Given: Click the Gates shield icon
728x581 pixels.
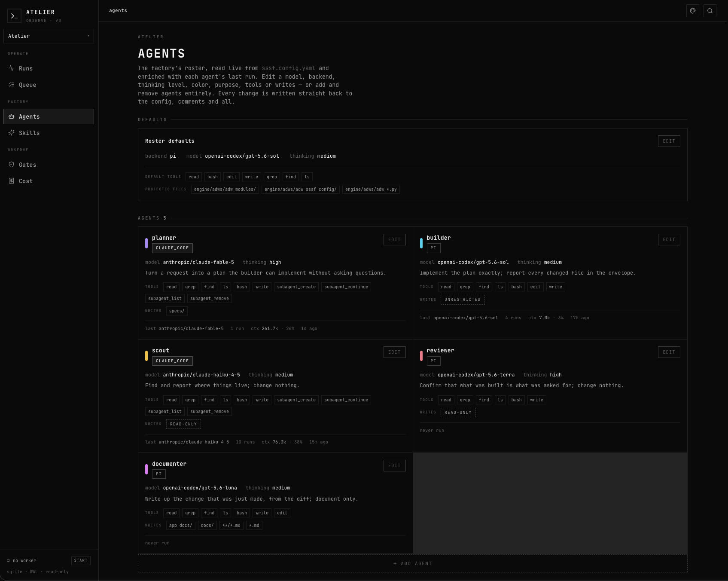Looking at the screenshot, I should pos(12,165).
